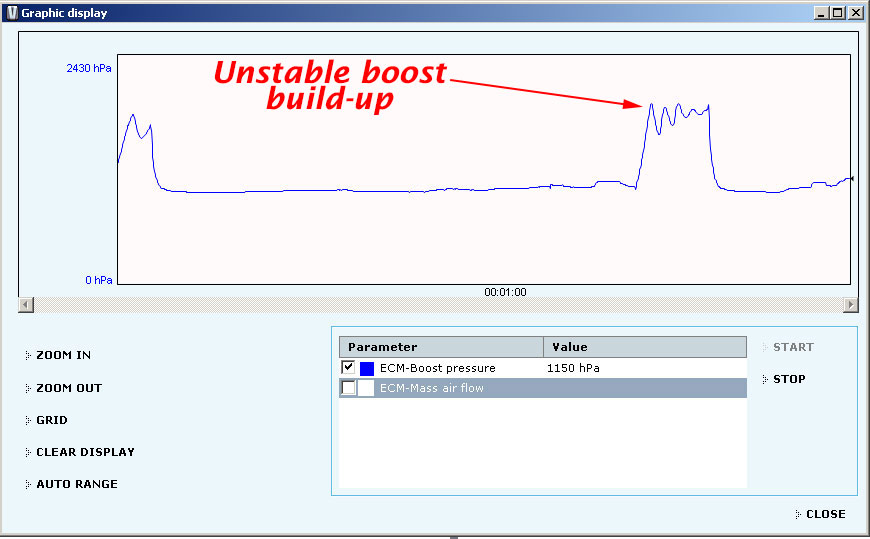Click the 0 hPa axis minimum label
The width and height of the screenshot is (870, 539).
pos(99,280)
